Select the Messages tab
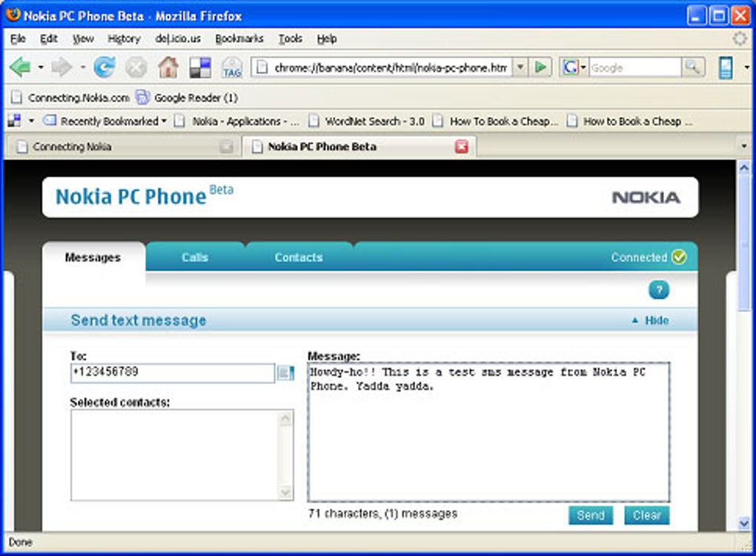 click(x=93, y=257)
